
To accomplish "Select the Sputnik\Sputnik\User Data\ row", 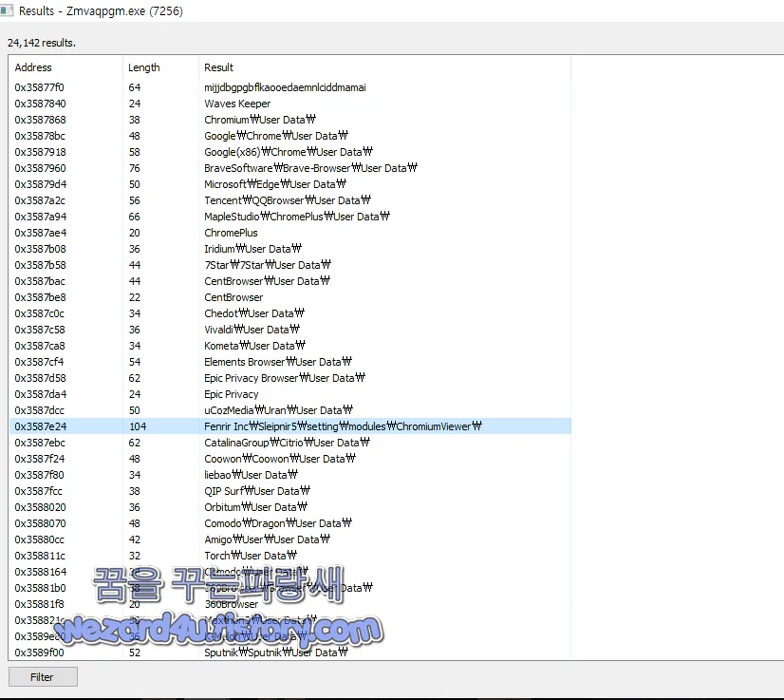I will click(x=290, y=653).
